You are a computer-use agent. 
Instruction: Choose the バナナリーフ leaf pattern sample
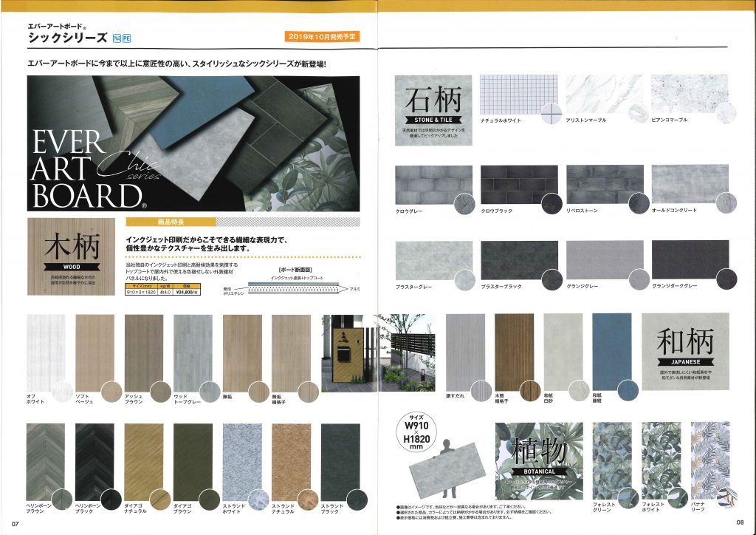[710, 460]
